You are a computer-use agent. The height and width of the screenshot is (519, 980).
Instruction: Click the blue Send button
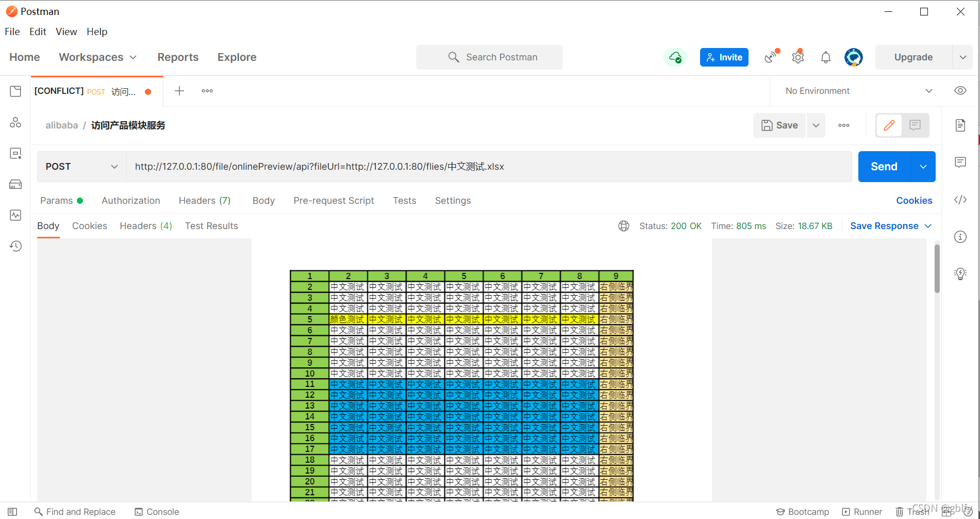884,167
